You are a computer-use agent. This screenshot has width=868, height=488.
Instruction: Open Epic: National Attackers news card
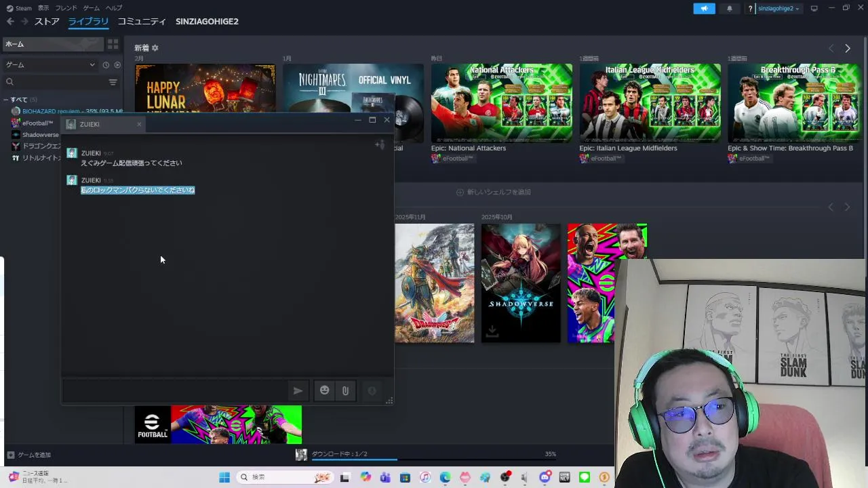(502, 103)
